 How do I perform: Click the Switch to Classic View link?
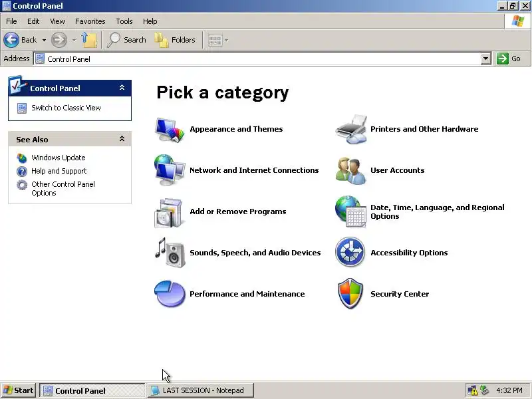[66, 108]
